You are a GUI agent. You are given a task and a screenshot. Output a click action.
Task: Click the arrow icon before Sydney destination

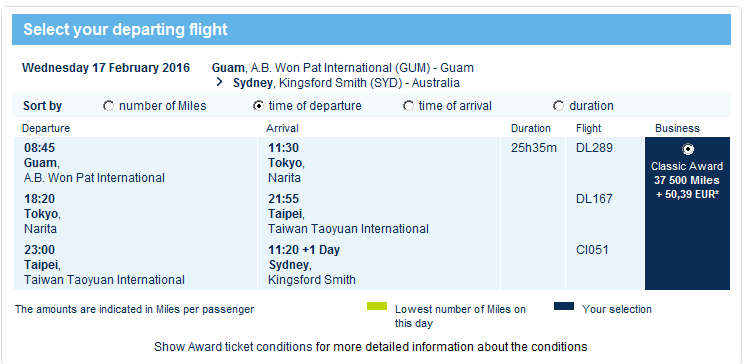219,82
